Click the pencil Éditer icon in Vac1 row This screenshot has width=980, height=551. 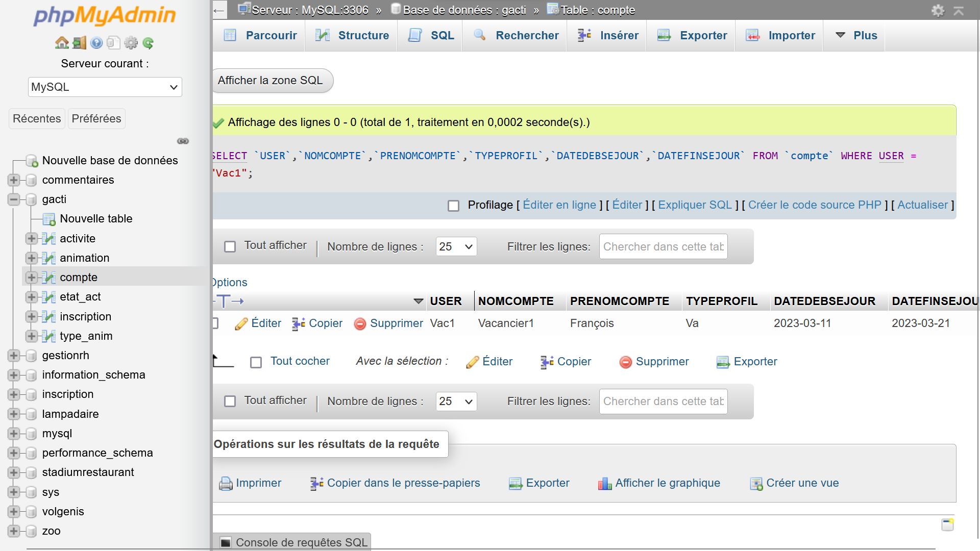click(x=241, y=323)
